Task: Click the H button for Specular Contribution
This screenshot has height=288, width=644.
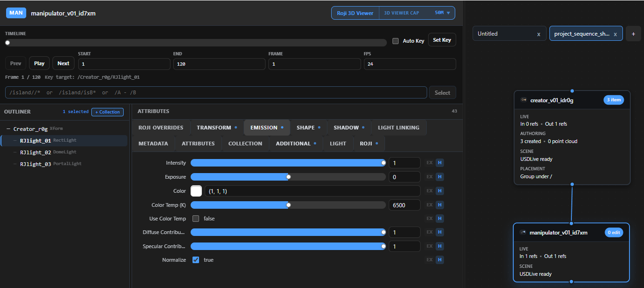Action: [x=440, y=246]
